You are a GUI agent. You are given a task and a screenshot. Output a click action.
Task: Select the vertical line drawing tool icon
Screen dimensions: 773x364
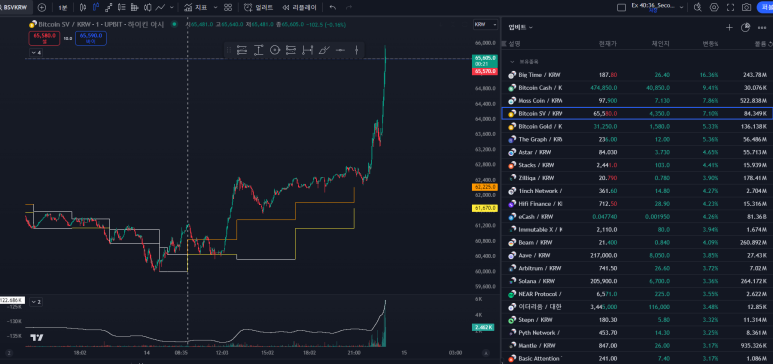(356, 49)
